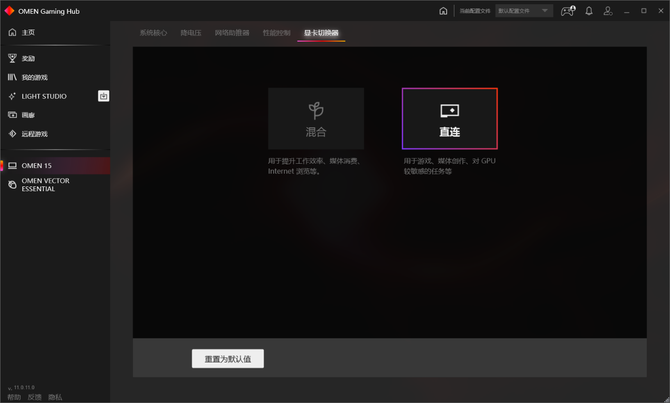Open 我的游戏 in the sidebar

point(55,77)
